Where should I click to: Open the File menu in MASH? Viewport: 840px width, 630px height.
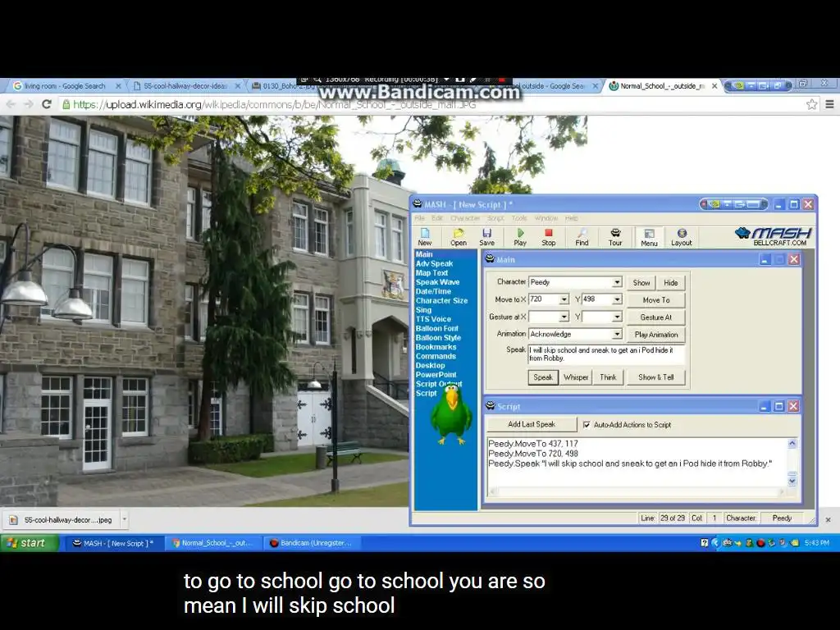pos(419,218)
